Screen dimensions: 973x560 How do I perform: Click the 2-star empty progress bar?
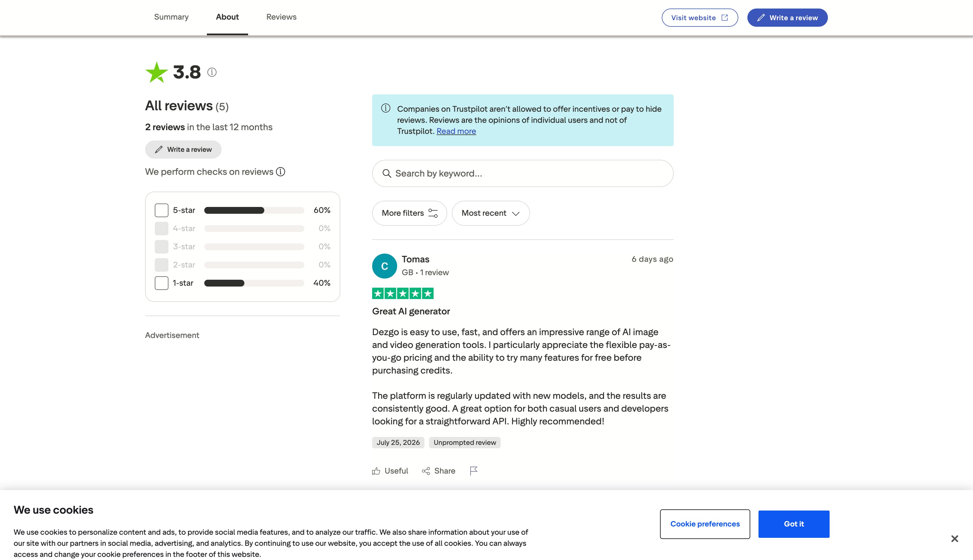point(254,265)
